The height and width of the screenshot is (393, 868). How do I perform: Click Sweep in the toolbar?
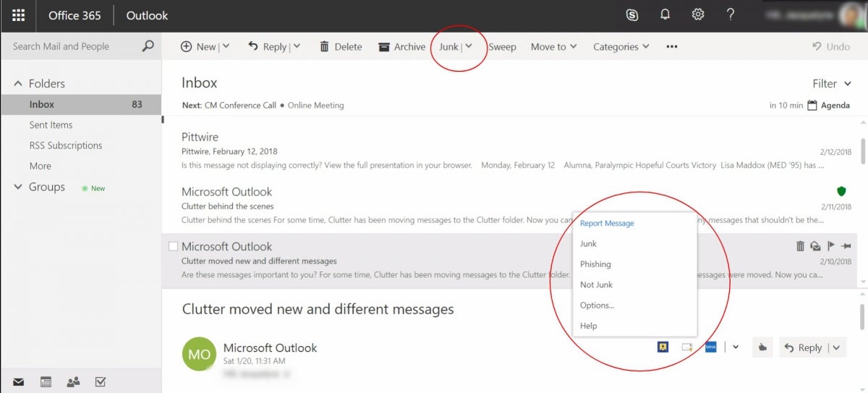pos(502,46)
